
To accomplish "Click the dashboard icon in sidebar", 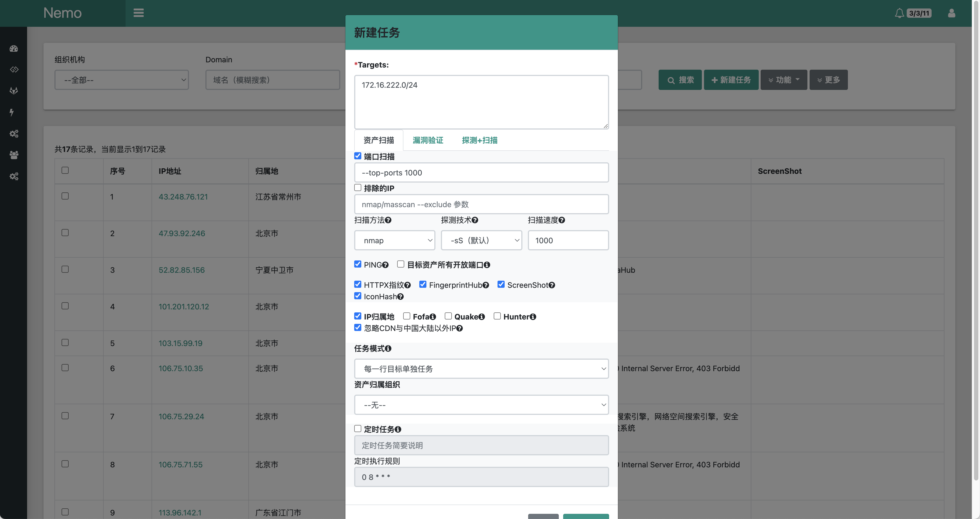I will [14, 48].
